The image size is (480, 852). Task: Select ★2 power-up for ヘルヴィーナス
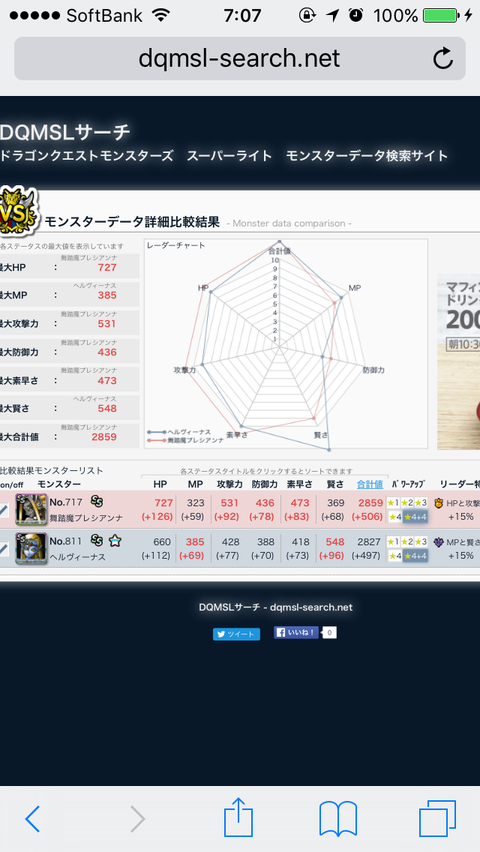point(407,542)
